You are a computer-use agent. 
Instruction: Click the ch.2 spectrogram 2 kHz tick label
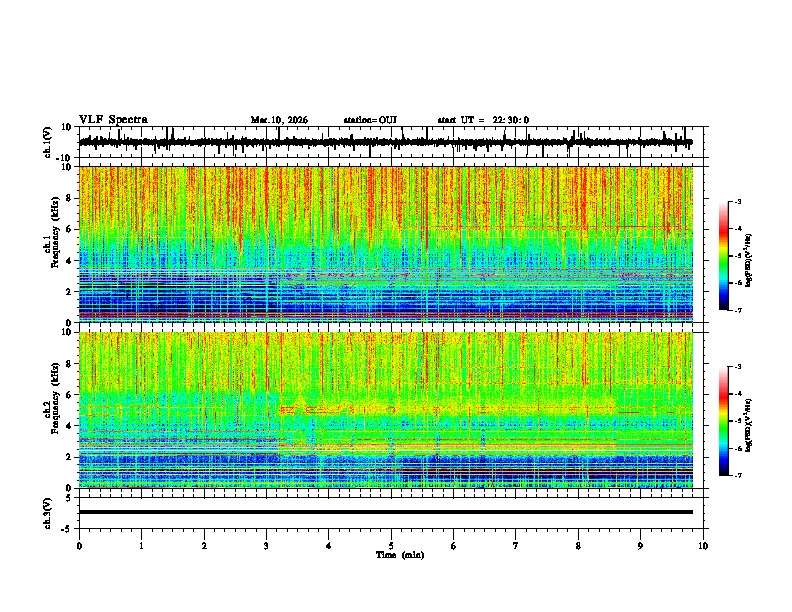70,457
